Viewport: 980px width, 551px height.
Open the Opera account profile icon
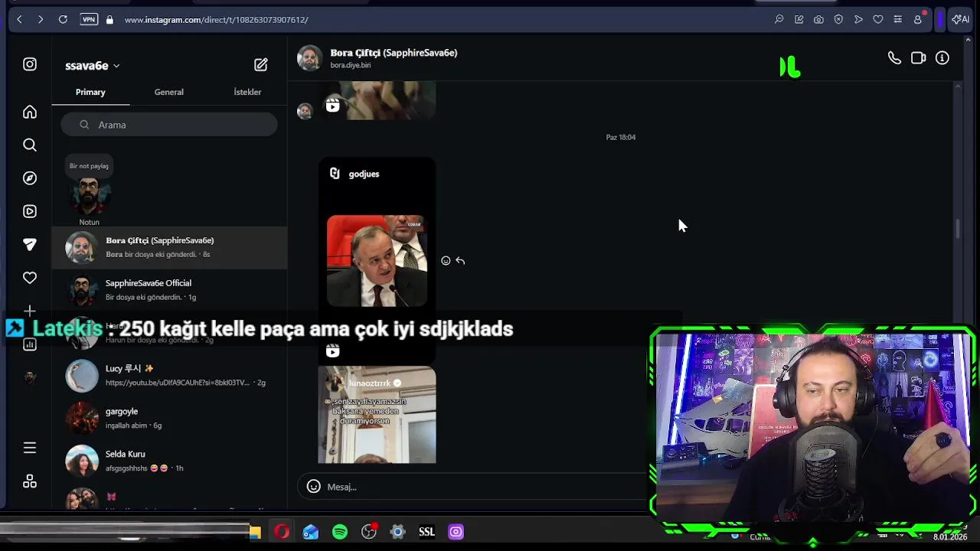918,19
